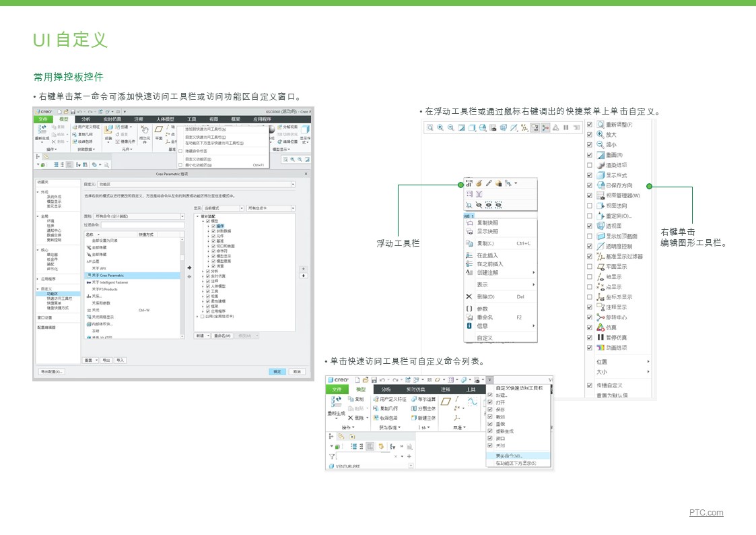The width and height of the screenshot is (756, 535).
Task: Click dimension icon in floating toolbar
Action: point(469,183)
